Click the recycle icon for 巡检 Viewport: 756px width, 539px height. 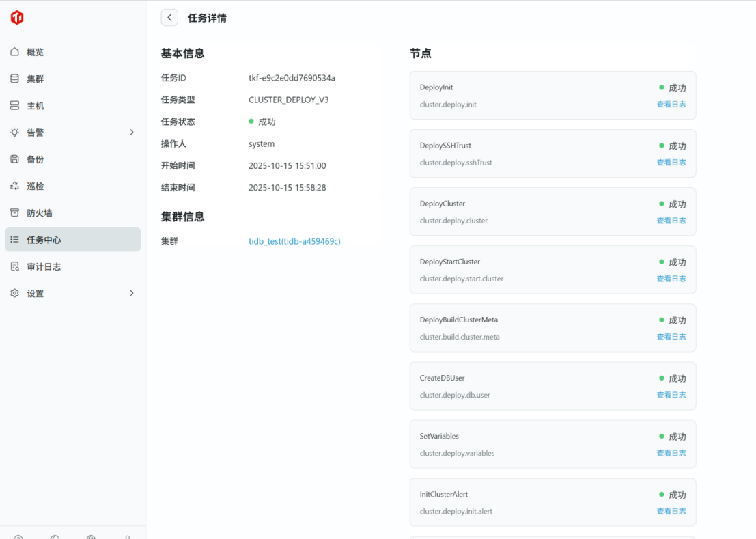pyautogui.click(x=15, y=186)
